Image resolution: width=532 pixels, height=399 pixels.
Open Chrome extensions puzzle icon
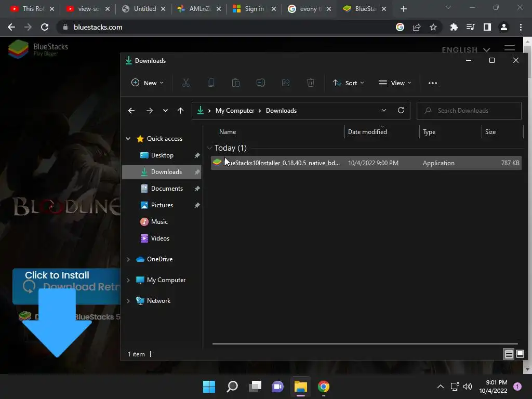click(x=454, y=27)
